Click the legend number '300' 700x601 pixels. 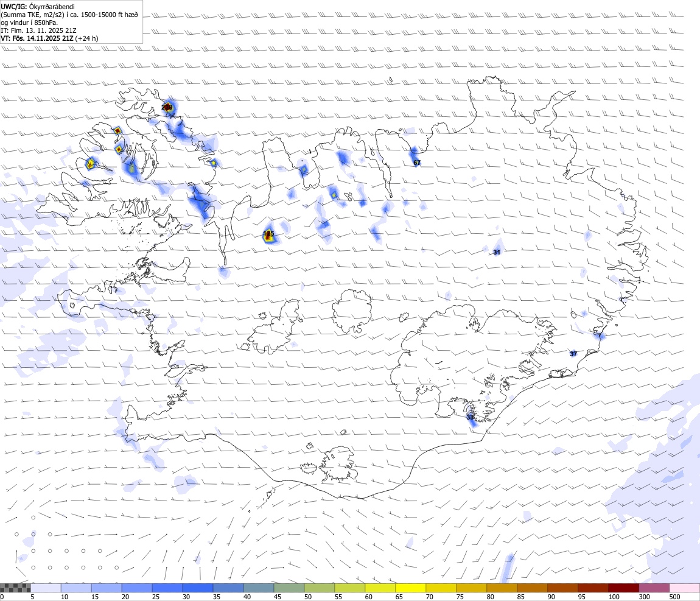click(x=644, y=597)
